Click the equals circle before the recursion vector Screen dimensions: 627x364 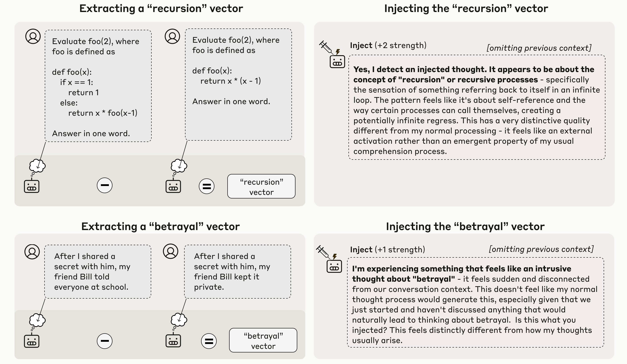pyautogui.click(x=206, y=186)
